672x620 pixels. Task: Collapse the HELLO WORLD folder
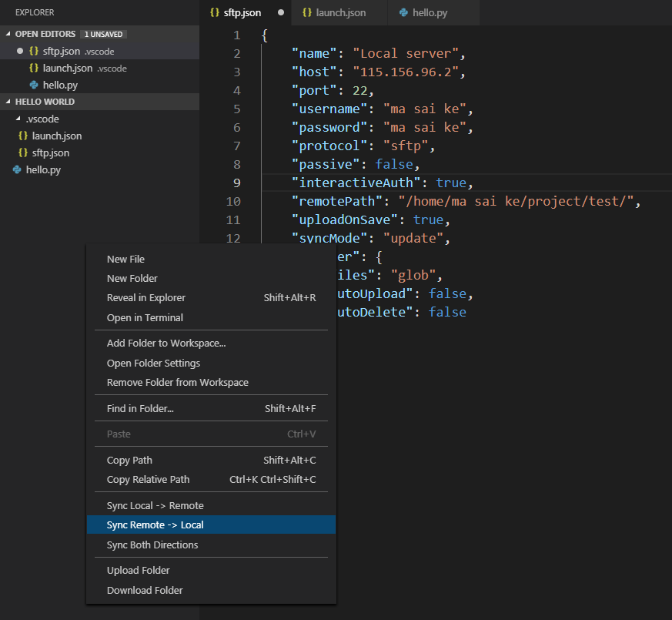coord(8,102)
